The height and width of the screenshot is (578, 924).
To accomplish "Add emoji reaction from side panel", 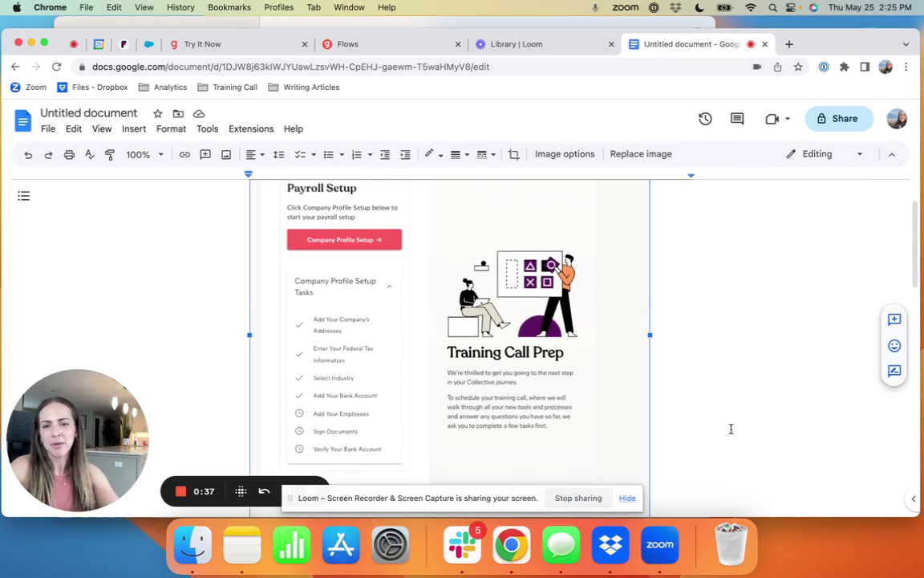I will 894,346.
